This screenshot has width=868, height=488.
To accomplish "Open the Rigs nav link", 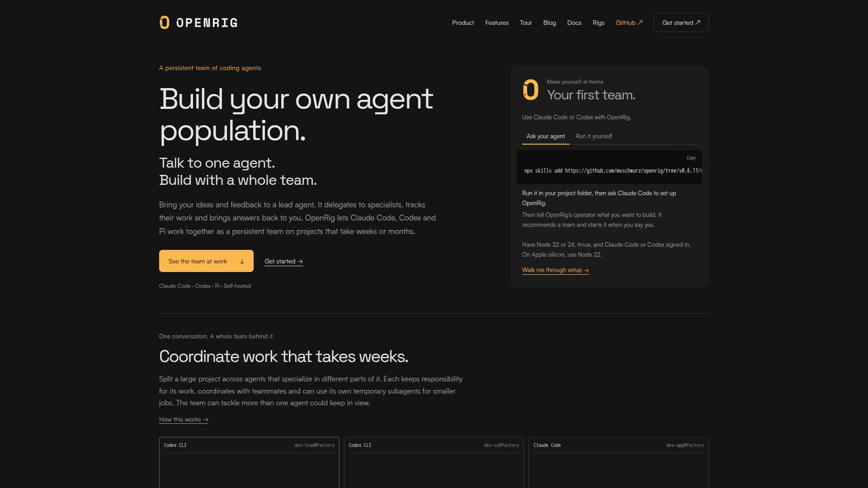I will point(598,23).
